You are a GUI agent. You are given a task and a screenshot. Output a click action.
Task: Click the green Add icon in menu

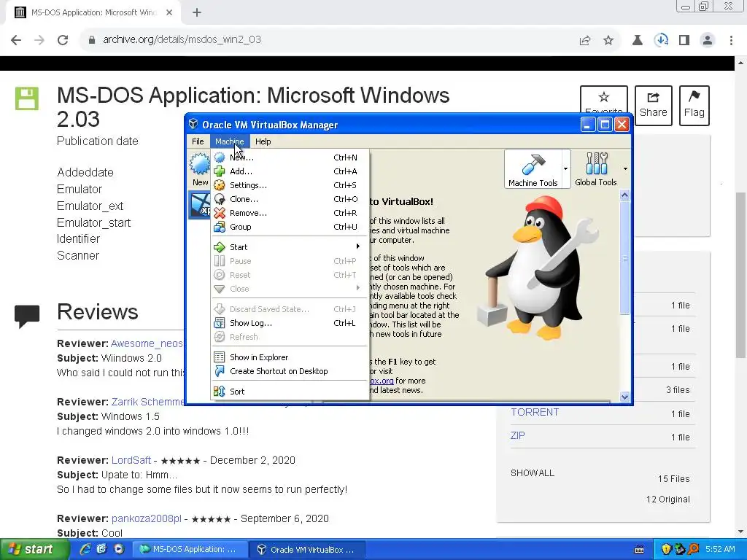coord(219,171)
